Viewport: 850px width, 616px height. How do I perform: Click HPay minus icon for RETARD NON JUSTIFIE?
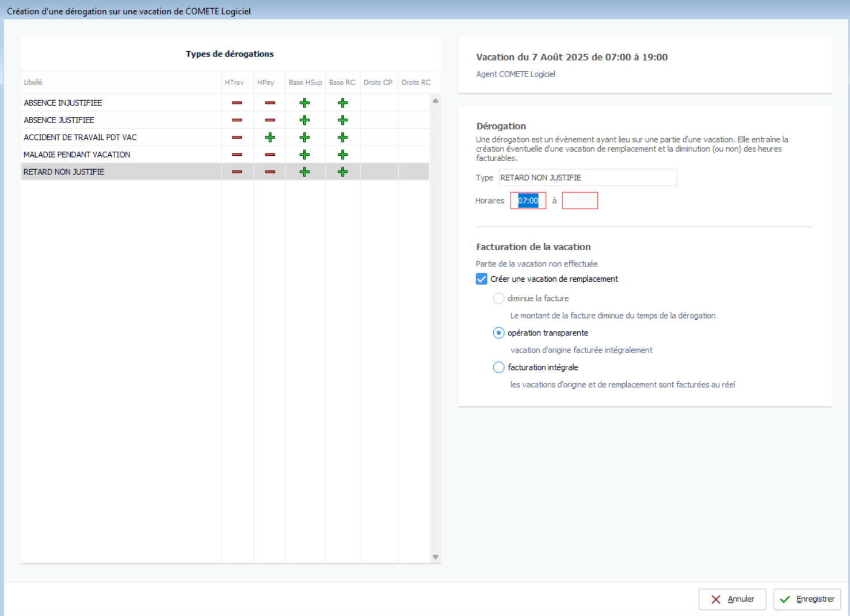coord(269,172)
